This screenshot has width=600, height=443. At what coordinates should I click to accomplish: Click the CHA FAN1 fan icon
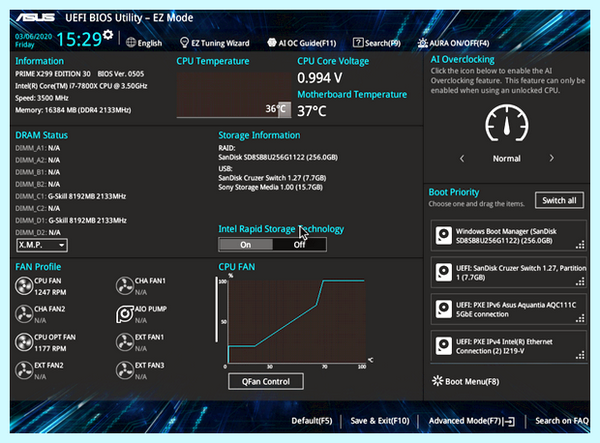[x=125, y=286]
